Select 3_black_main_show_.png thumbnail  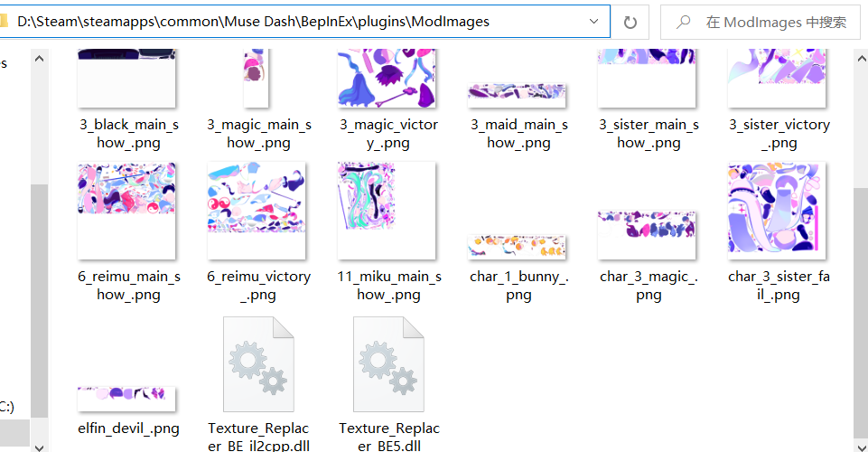tap(126, 78)
